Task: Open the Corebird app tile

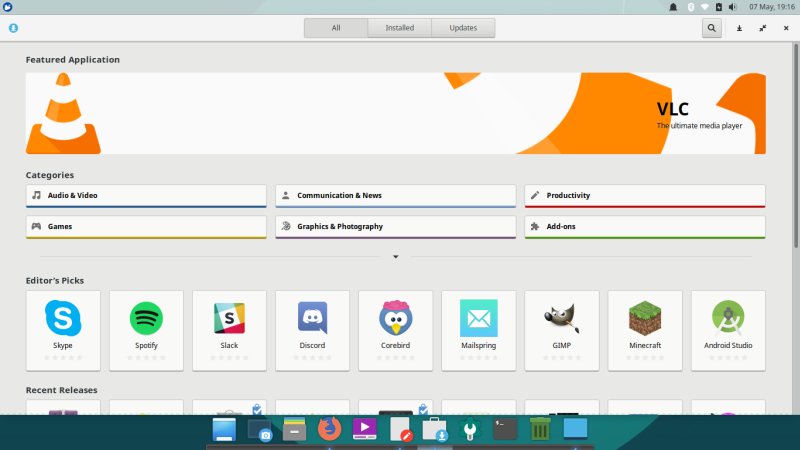Action: (x=395, y=331)
